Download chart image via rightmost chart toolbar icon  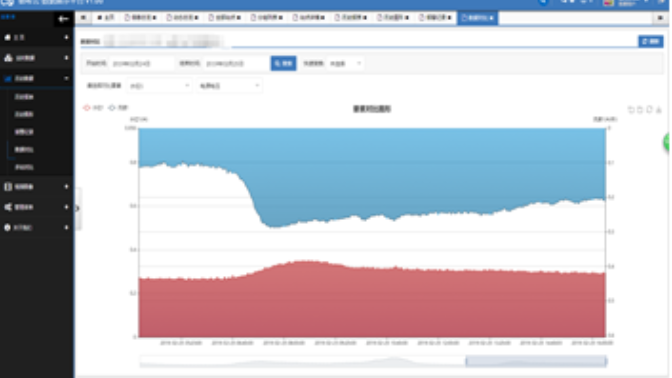[659, 110]
